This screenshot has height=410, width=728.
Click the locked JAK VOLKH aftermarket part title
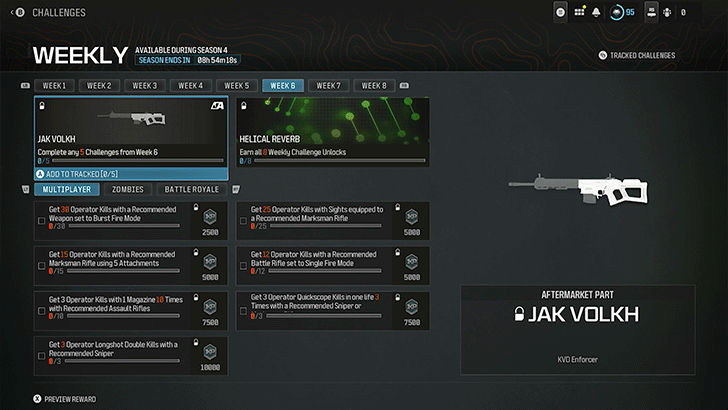577,314
